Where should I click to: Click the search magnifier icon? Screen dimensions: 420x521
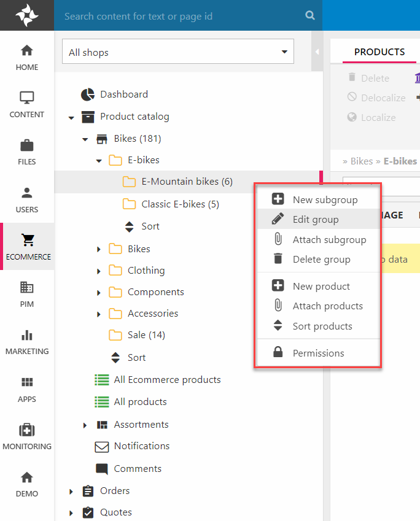coord(310,16)
